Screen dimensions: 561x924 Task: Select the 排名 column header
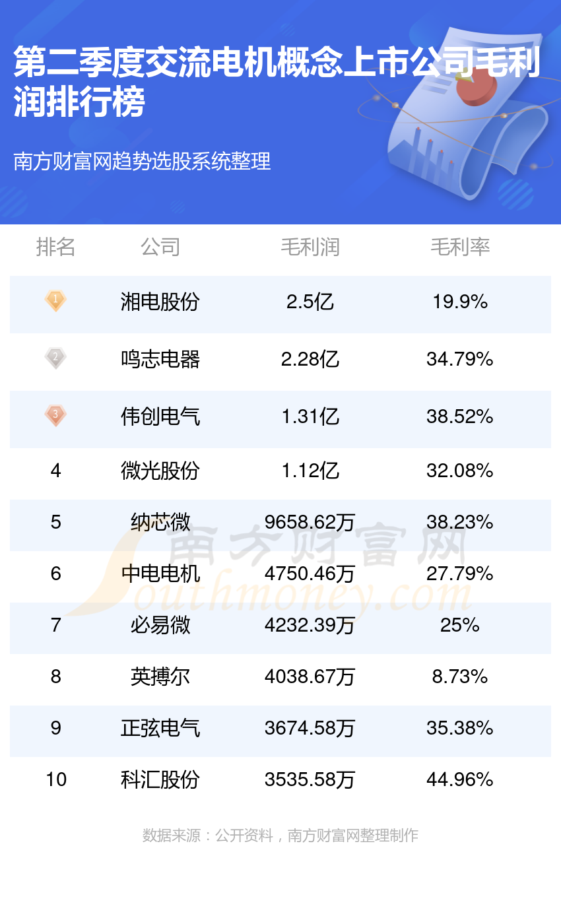coord(55,247)
